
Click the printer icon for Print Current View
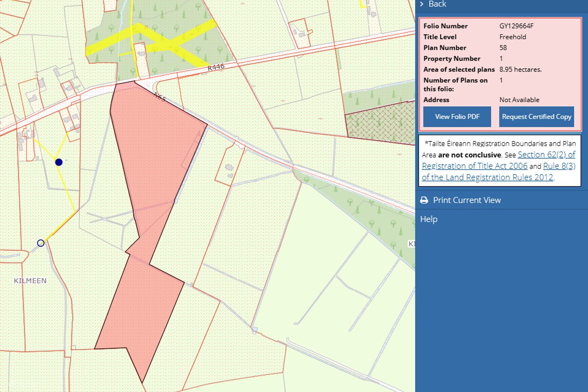(424, 200)
